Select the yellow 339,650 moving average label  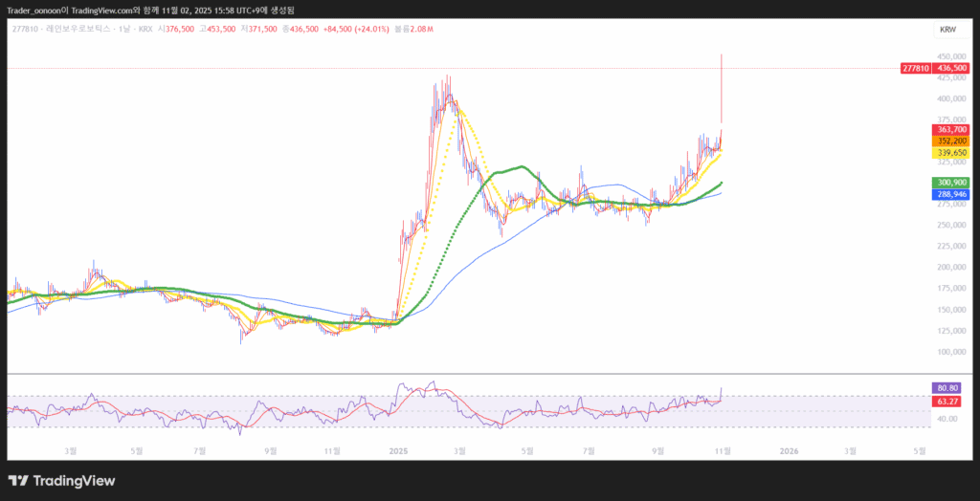tap(951, 152)
